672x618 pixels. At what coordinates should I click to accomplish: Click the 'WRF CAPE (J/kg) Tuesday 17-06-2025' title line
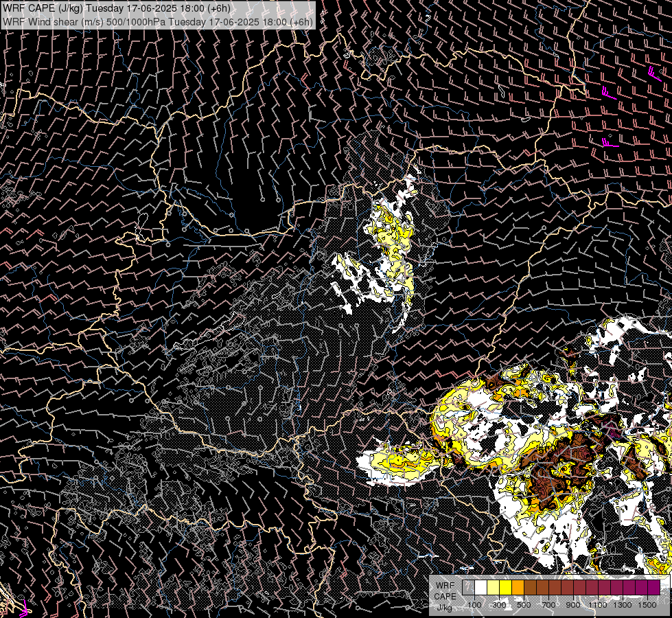(117, 8)
